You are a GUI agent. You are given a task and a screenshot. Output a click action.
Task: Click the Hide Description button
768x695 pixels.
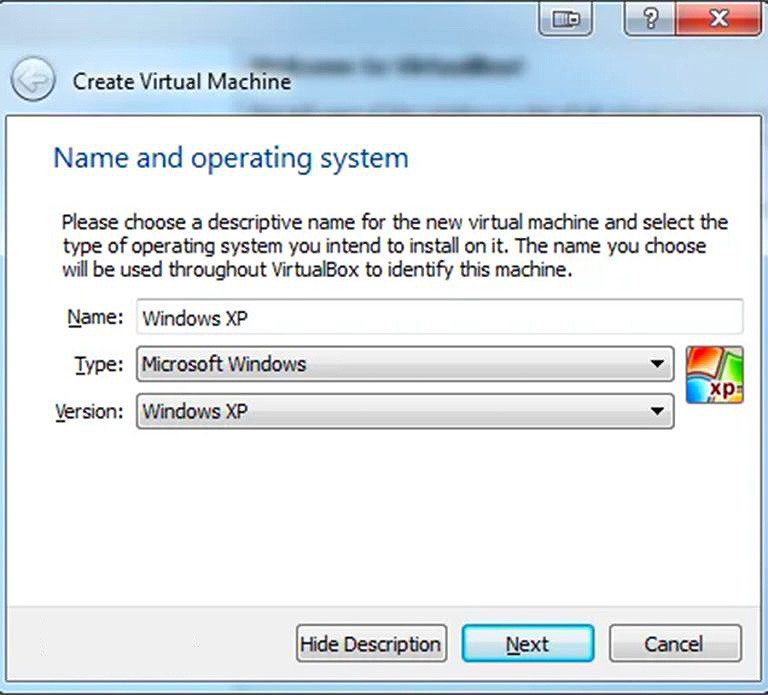click(x=371, y=644)
